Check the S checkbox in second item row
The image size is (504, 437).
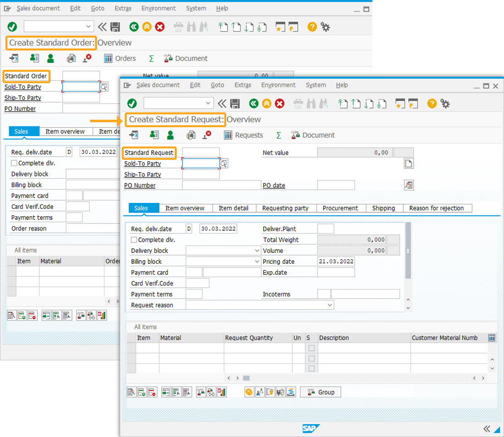pos(312,358)
